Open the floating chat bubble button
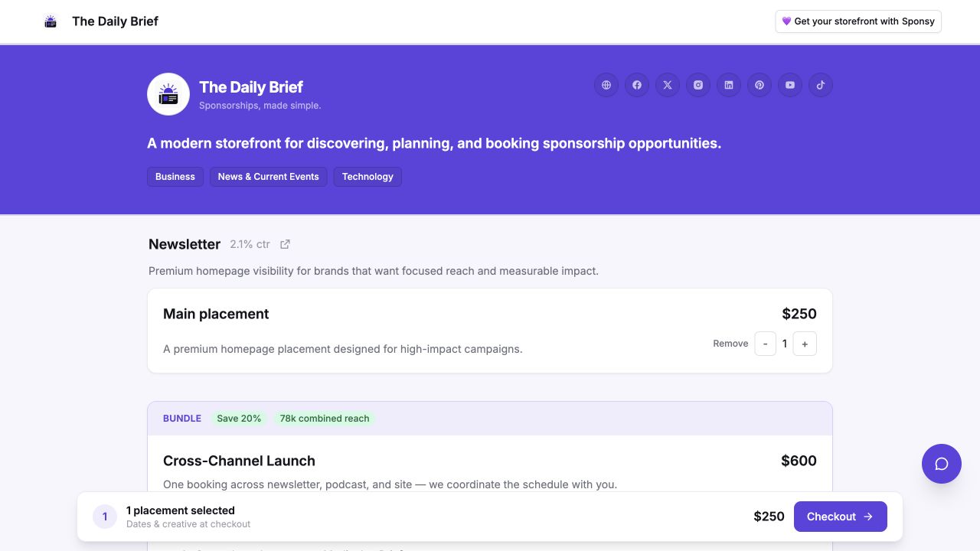Viewport: 980px width, 551px height. pyautogui.click(x=942, y=464)
